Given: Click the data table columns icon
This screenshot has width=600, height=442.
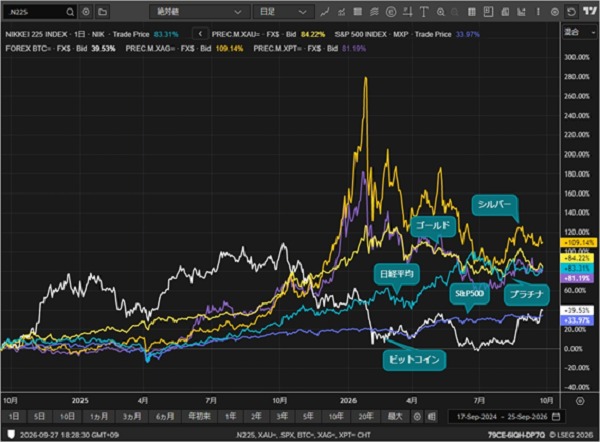Looking at the screenshot, I should pos(472,12).
